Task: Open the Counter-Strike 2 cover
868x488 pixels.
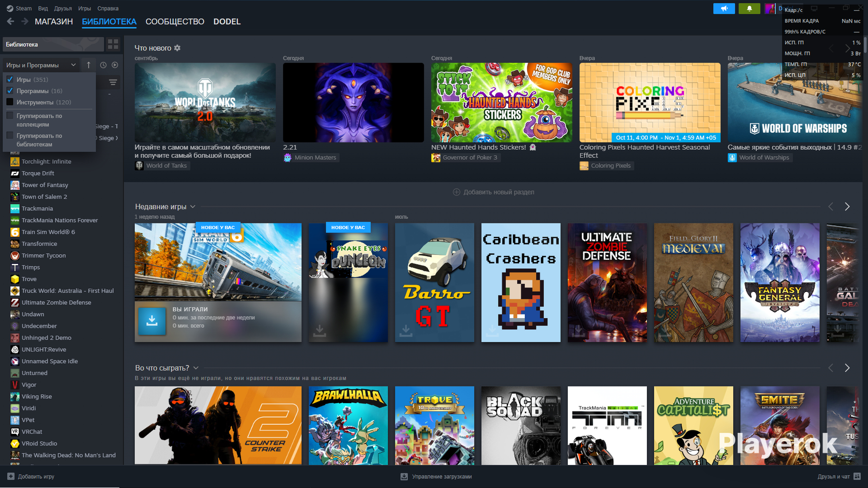Action: pyautogui.click(x=218, y=426)
